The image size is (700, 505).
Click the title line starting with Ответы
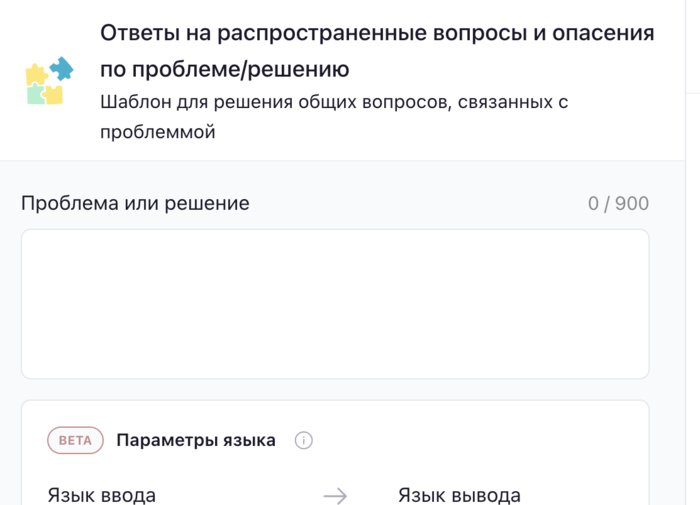coord(377,34)
